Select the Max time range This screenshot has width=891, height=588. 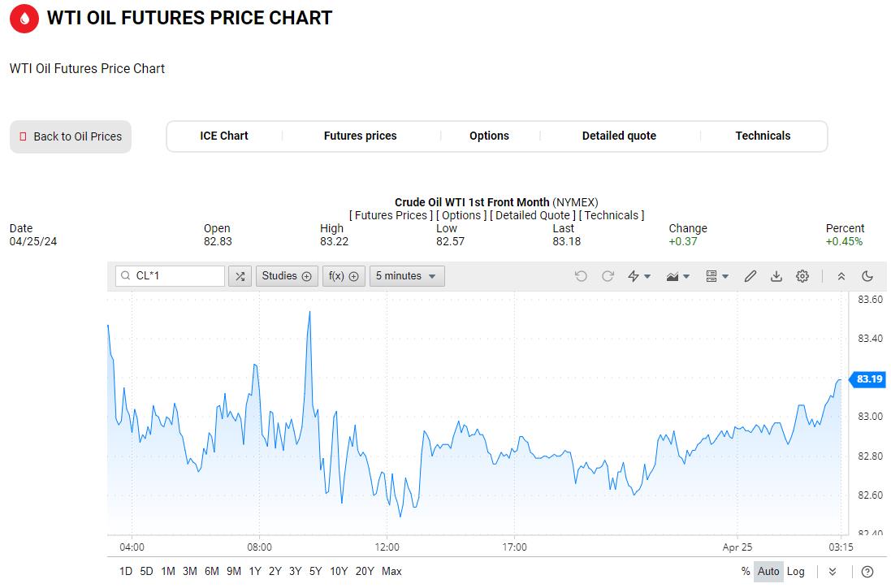point(391,572)
